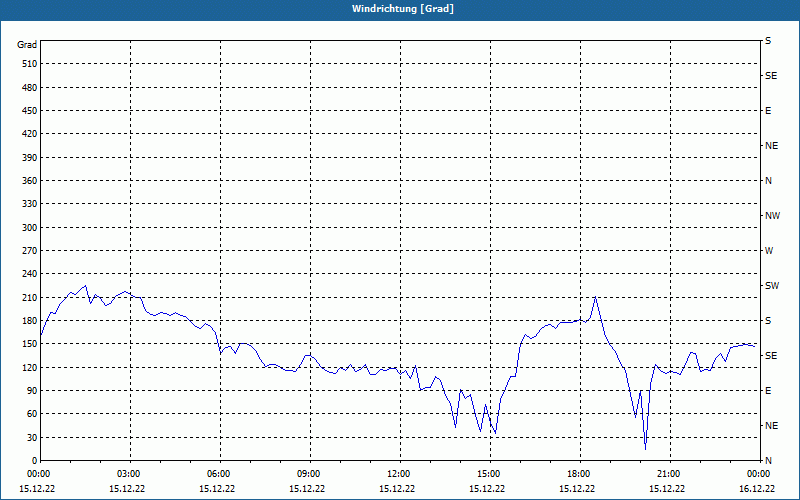Click the 480 value on the Grad axis
The width and height of the screenshot is (800, 500).
coord(29,88)
